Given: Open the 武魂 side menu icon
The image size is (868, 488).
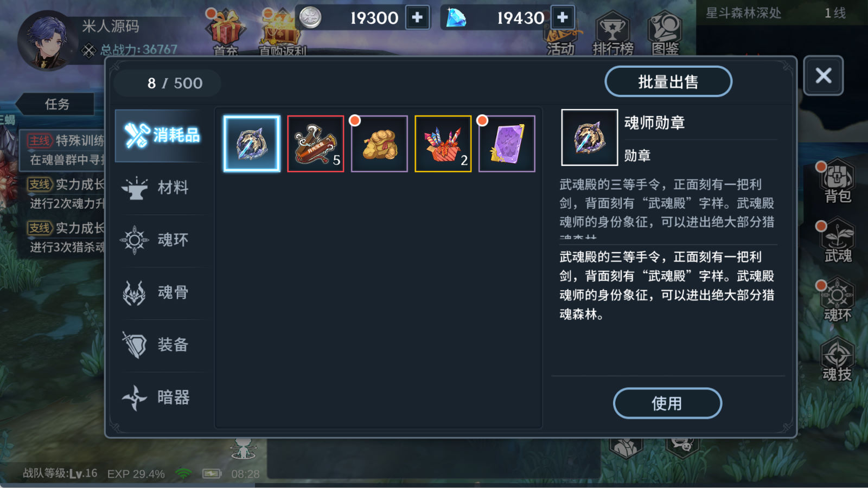Looking at the screenshot, I should 838,241.
